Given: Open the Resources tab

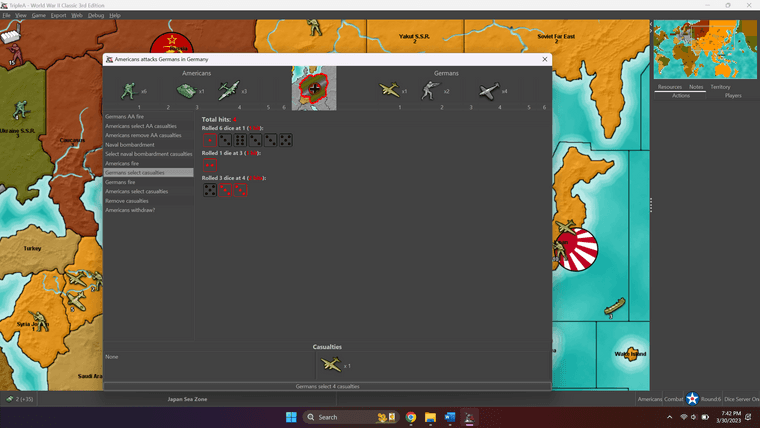Looking at the screenshot, I should [x=669, y=87].
